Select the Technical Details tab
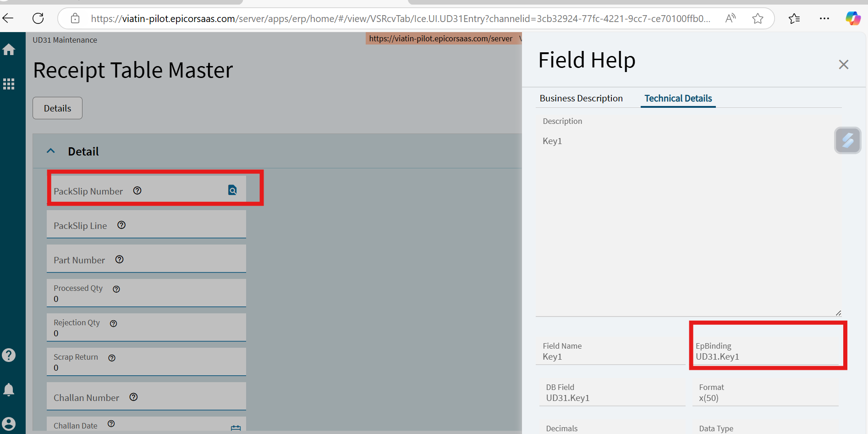 [x=678, y=98]
